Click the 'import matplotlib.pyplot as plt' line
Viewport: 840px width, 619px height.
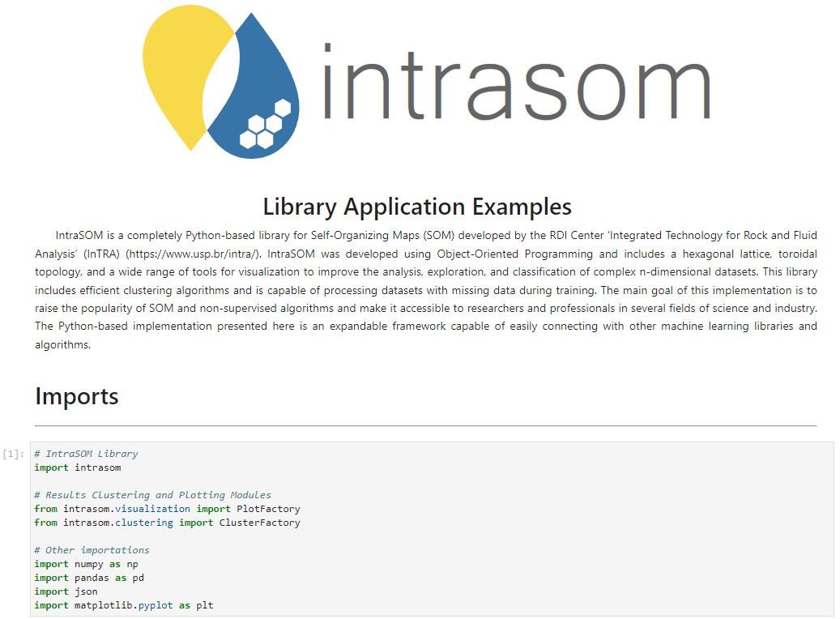124,605
